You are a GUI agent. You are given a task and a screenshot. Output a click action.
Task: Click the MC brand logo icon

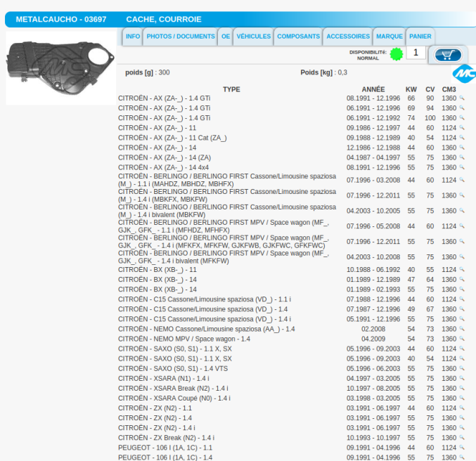[x=463, y=73]
